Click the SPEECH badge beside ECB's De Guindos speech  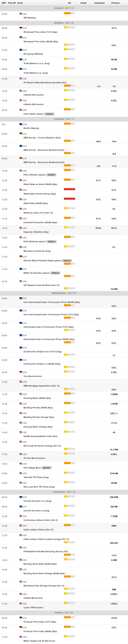pyautogui.click(x=55, y=273)
